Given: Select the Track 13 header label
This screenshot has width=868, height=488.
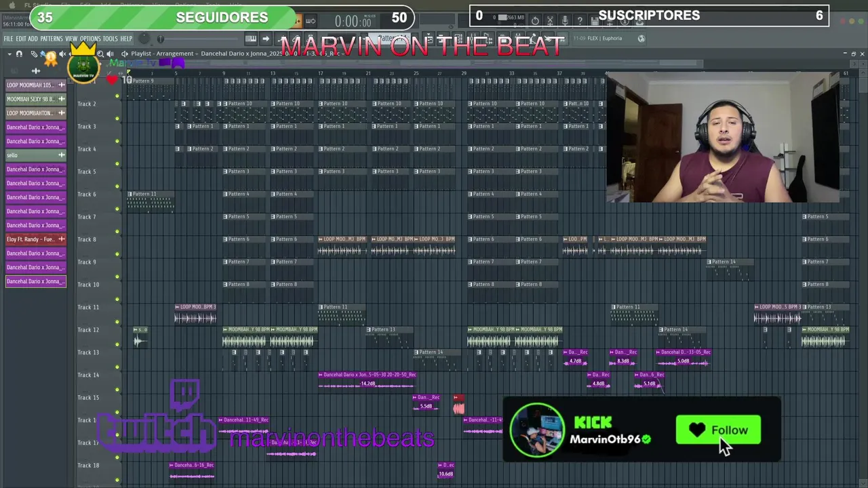Looking at the screenshot, I should [x=87, y=352].
